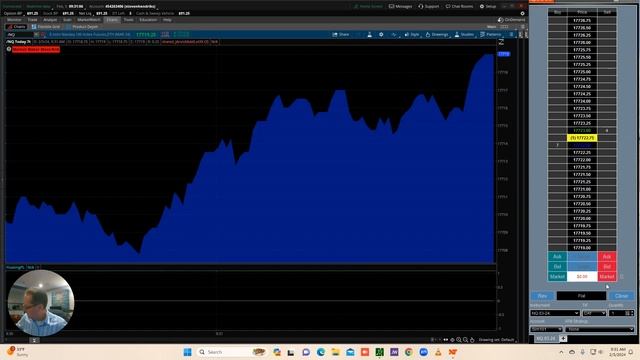Screen dimensions: 640x360
Task: Click the beaker studies quick icon
Action: pyautogui.click(x=369, y=35)
